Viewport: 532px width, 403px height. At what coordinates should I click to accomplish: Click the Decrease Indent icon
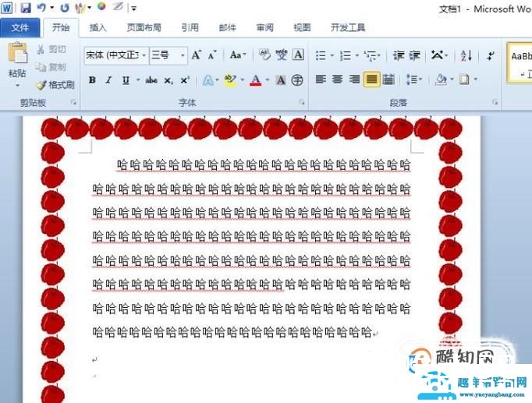click(x=399, y=55)
